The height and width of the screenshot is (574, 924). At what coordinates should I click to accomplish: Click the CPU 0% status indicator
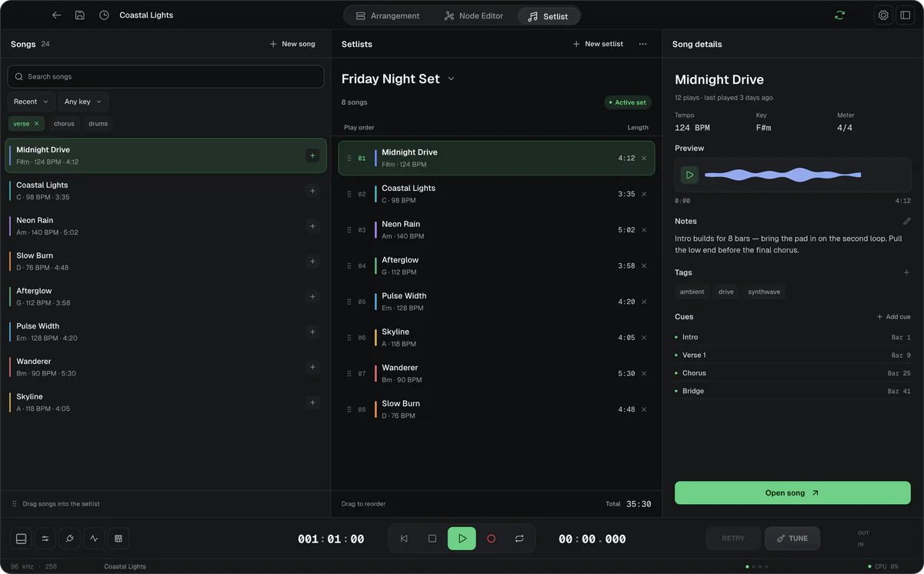(883, 566)
